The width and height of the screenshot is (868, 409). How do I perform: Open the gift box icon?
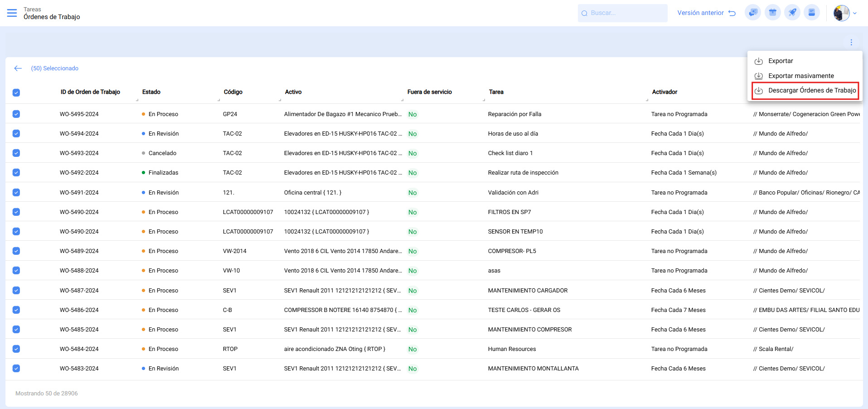point(772,13)
